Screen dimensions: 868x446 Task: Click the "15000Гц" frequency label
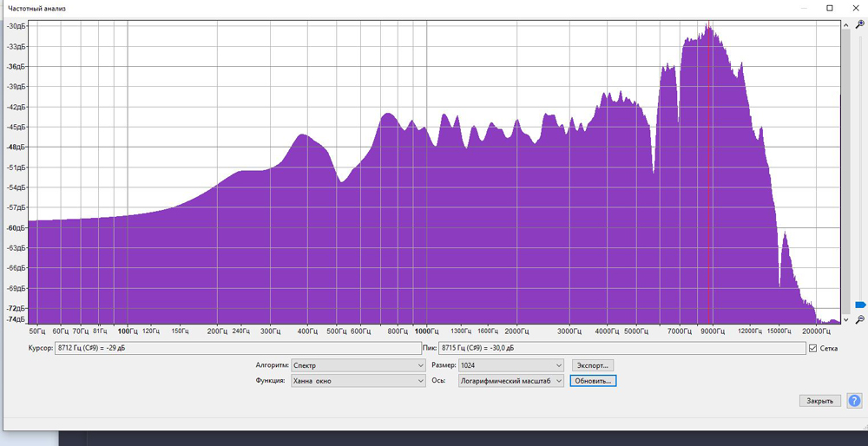point(779,331)
